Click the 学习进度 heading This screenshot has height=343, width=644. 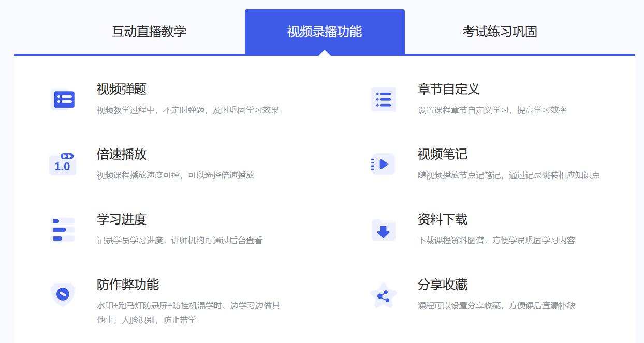122,219
